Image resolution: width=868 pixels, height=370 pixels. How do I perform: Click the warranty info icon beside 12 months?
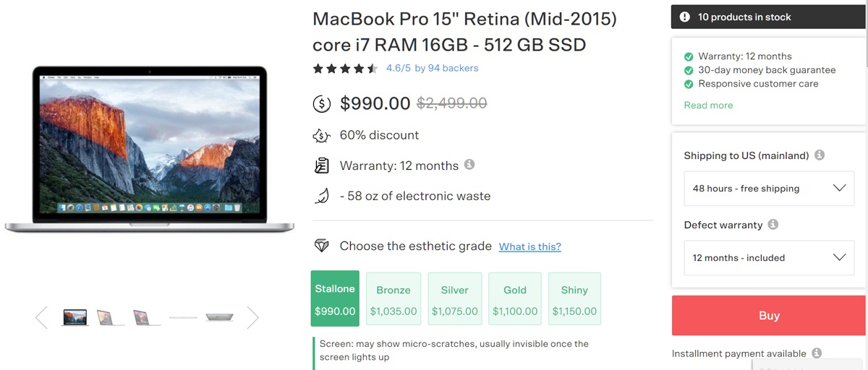(469, 165)
